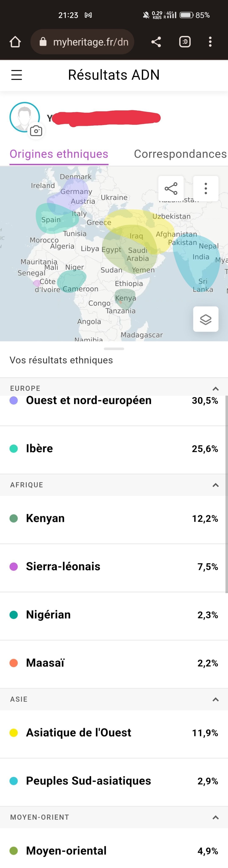The height and width of the screenshot is (868, 228).
Task: Tap the camera icon on profile photo
Action: (36, 131)
